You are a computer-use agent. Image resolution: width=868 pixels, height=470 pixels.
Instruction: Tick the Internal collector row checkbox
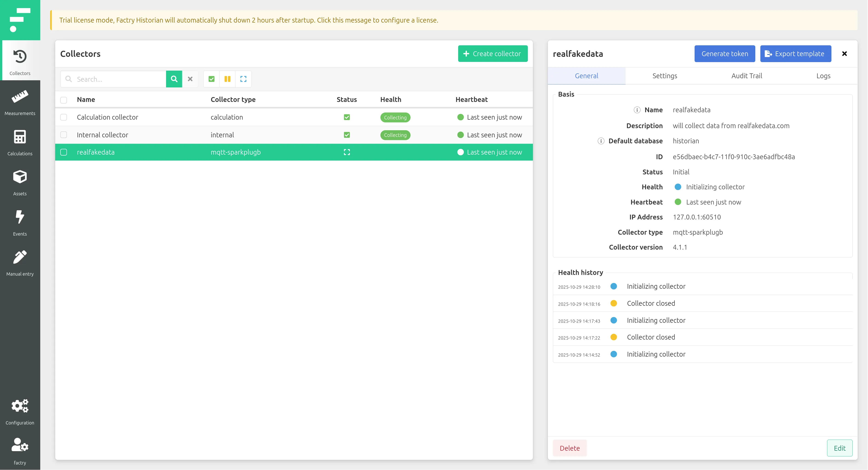pos(64,135)
